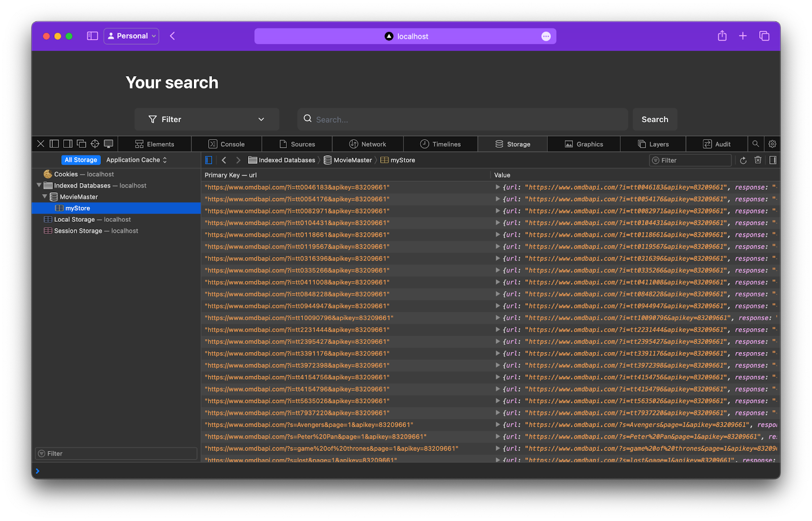
Task: Click the inspector search magnifier icon
Action: 756,144
